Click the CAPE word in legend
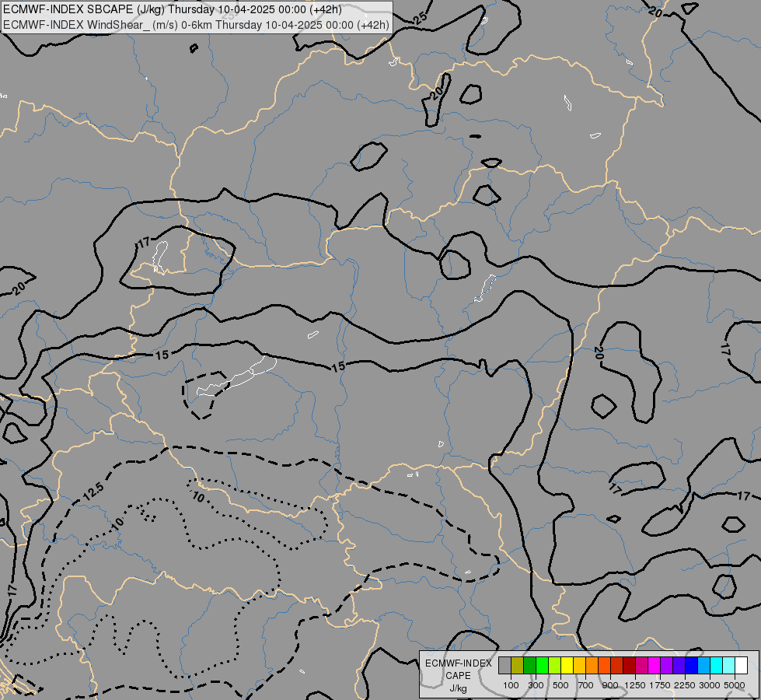The image size is (761, 700). coord(458,676)
